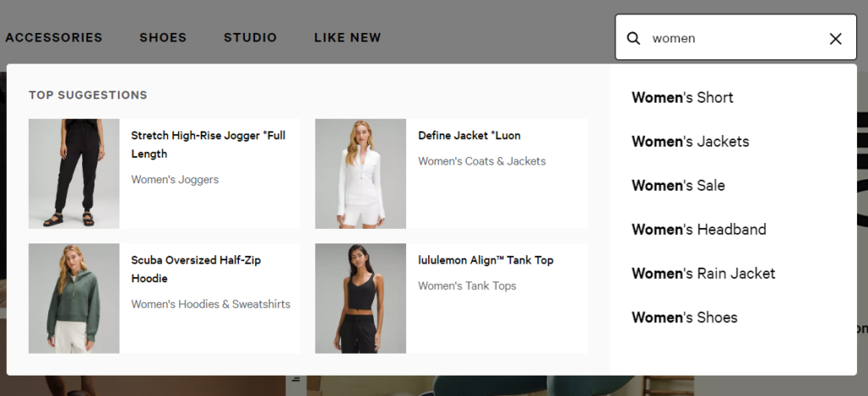Viewport: 868px width, 396px height.
Task: Click the Scuba Oversized Half-Zip Hoodie title
Action: pos(196,269)
